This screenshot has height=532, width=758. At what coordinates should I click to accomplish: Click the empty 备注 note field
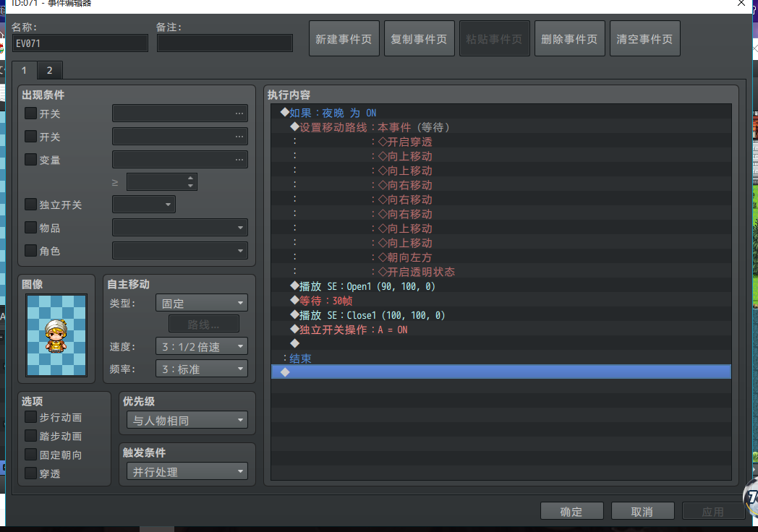click(225, 43)
